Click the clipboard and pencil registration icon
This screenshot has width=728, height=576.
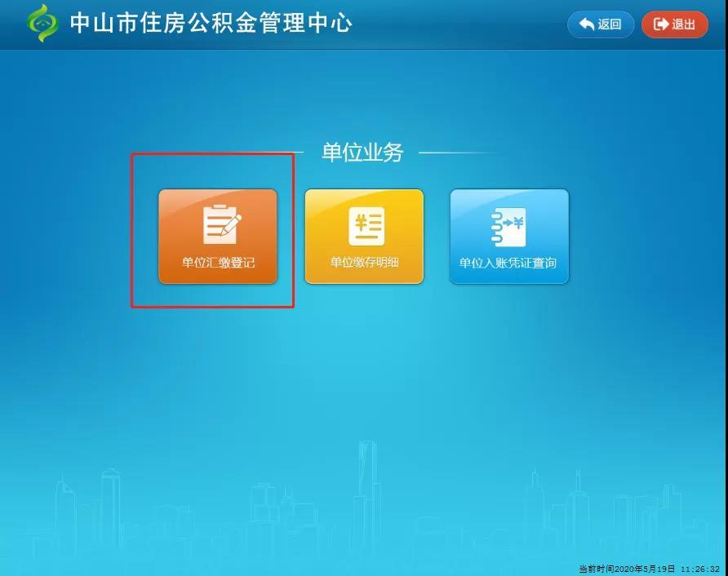tap(218, 225)
